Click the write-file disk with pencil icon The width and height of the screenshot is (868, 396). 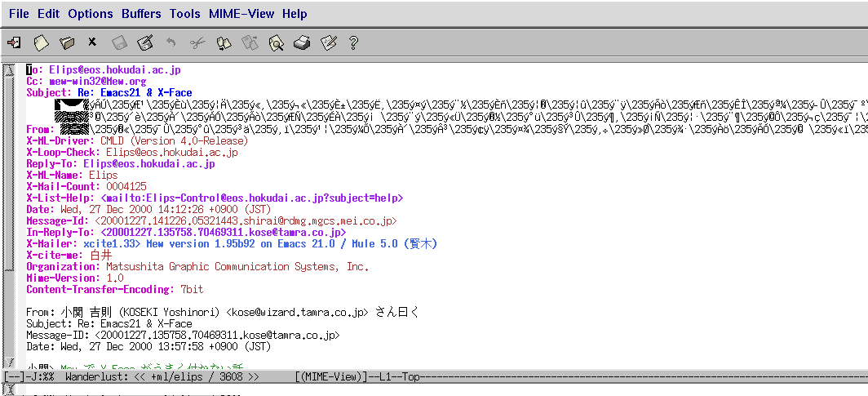click(x=144, y=42)
